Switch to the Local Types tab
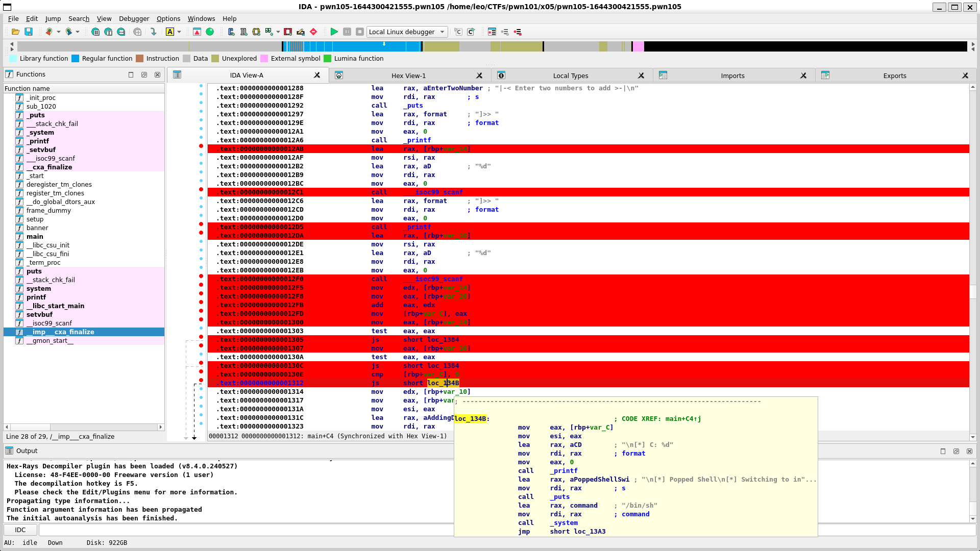 click(x=570, y=76)
